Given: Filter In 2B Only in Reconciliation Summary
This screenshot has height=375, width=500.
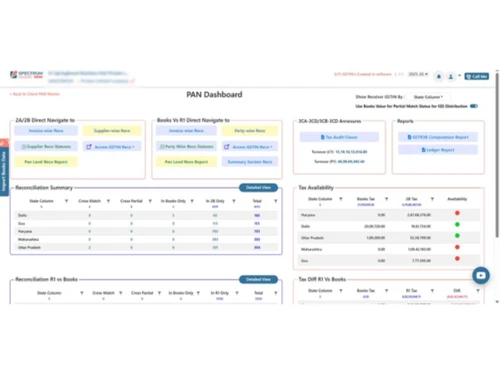Looking at the screenshot, I should 234,201.
